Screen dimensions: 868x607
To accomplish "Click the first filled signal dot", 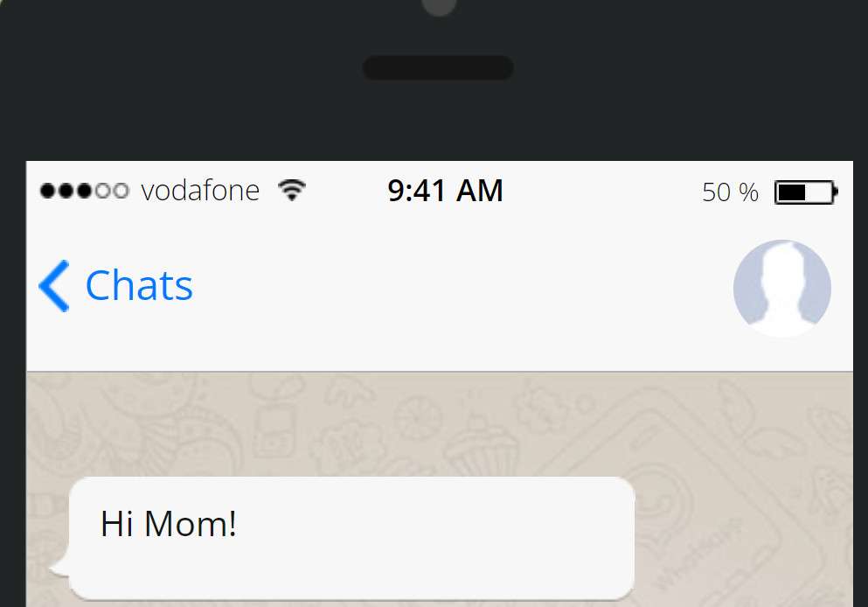I will pos(47,191).
